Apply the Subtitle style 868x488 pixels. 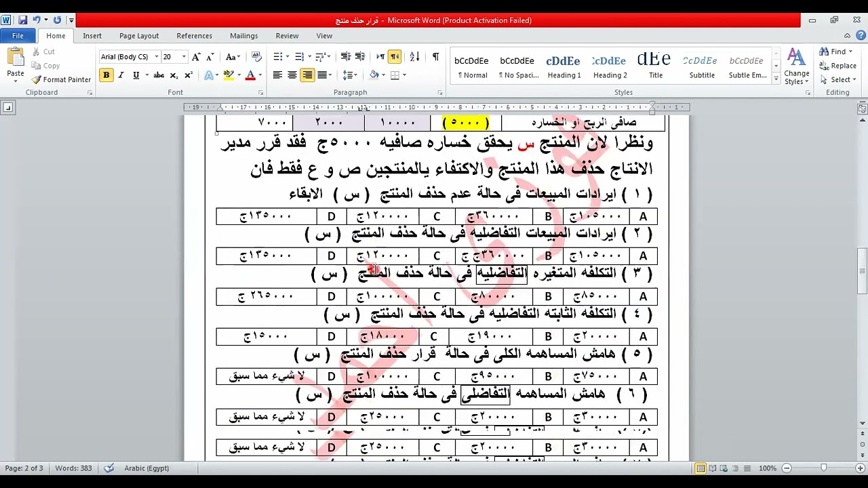702,66
